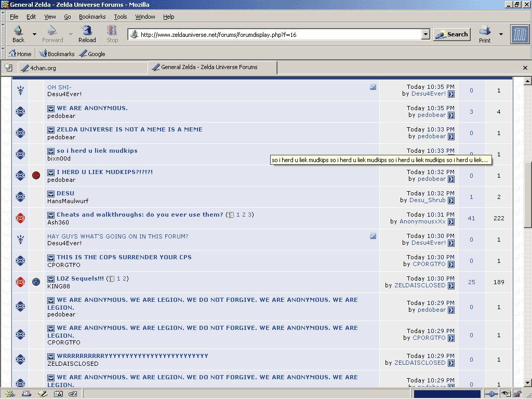Open the Print options dropdown arrow
532x399 pixels.
pyautogui.click(x=501, y=34)
